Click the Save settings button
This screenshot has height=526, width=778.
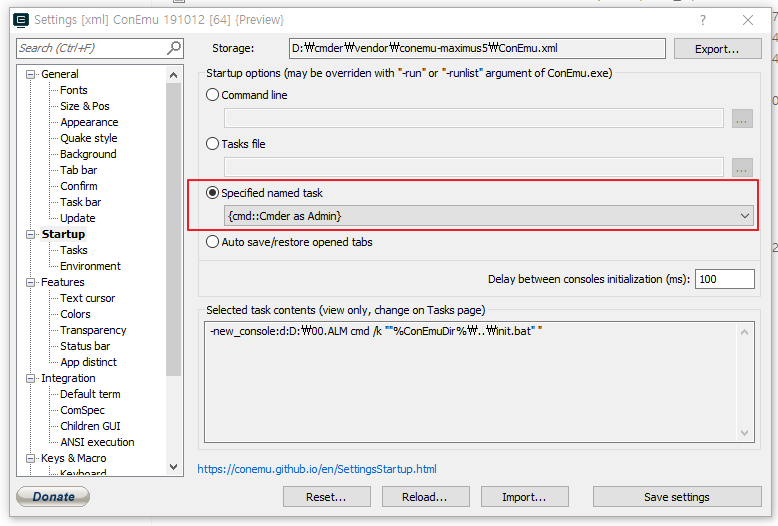[676, 497]
